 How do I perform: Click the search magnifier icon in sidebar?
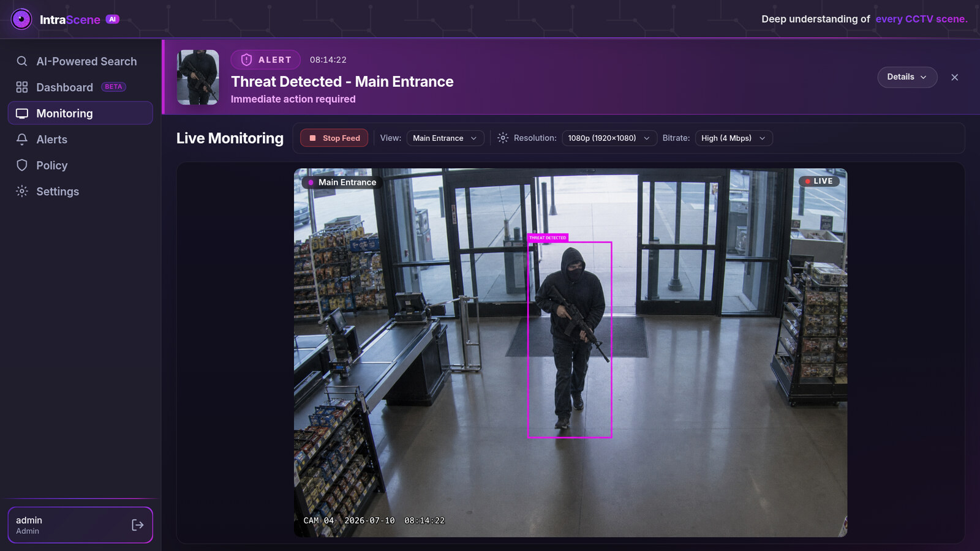[x=22, y=61]
